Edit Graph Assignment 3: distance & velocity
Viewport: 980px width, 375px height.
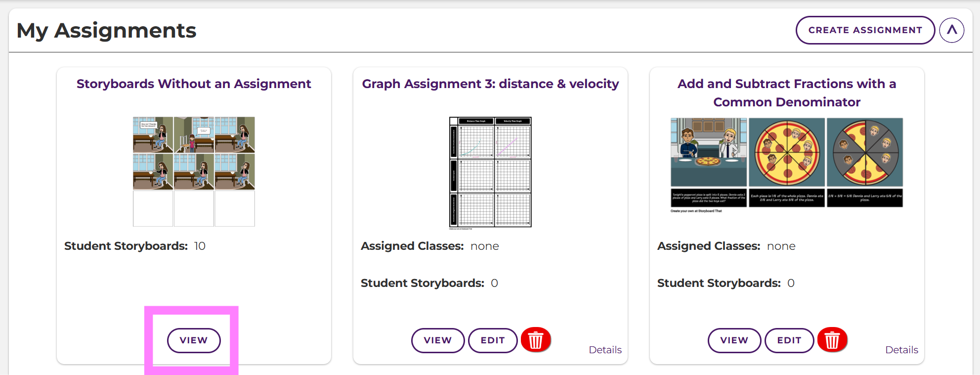(493, 340)
